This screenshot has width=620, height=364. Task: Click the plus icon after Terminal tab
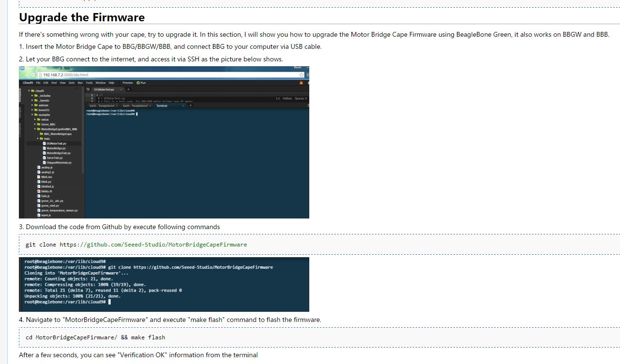click(x=191, y=105)
